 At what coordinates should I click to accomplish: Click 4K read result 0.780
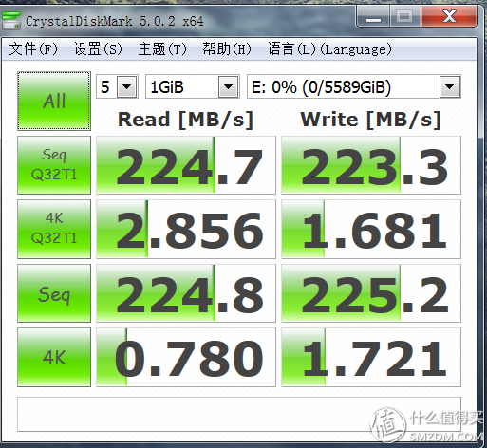(x=186, y=357)
